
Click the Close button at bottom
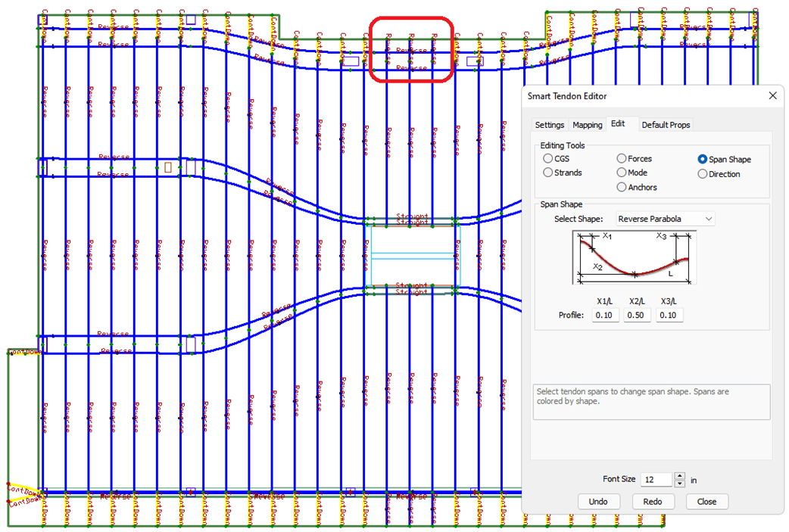coord(706,502)
